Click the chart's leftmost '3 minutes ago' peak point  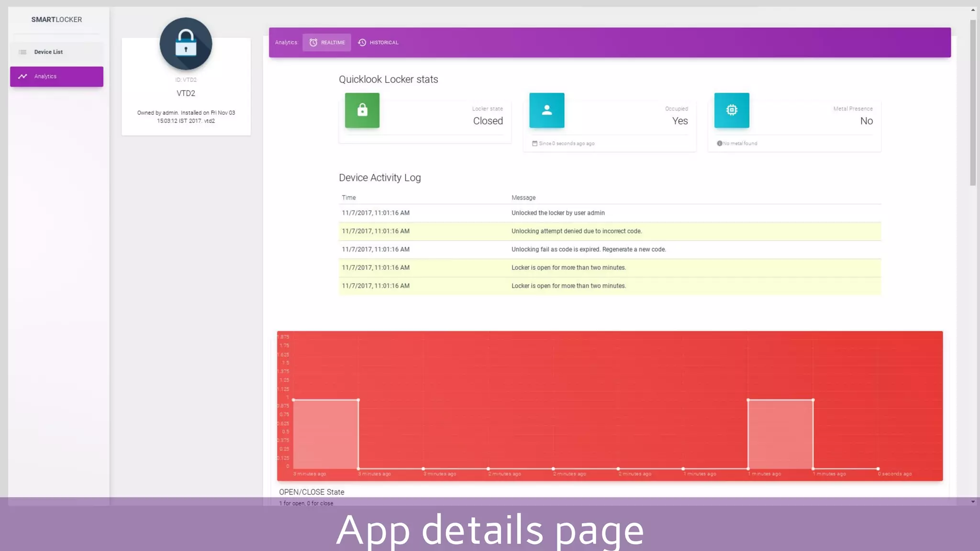pyautogui.click(x=293, y=400)
